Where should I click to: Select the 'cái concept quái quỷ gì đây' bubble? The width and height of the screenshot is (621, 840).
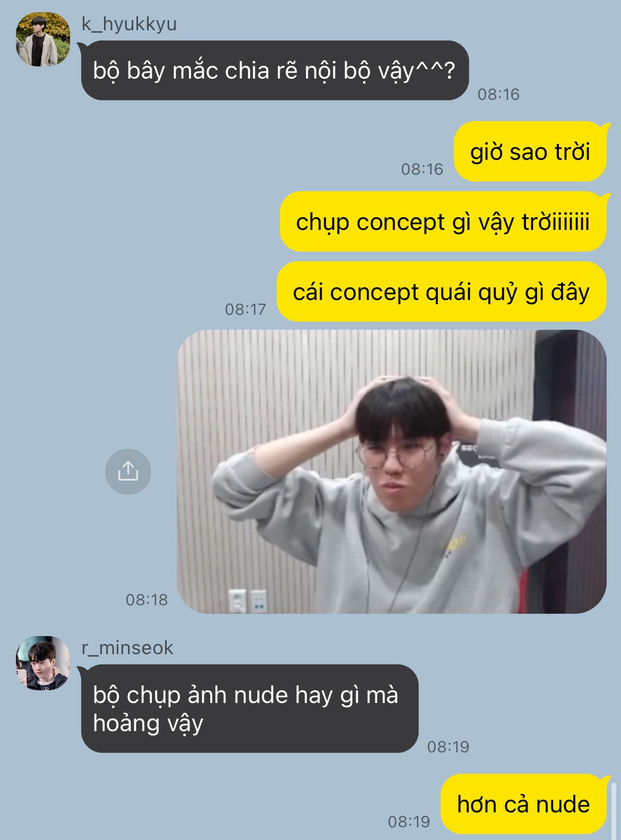coord(442,292)
